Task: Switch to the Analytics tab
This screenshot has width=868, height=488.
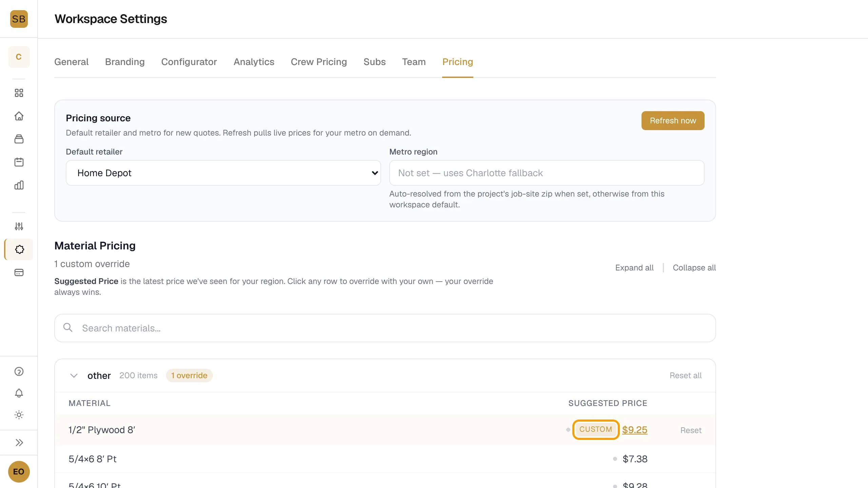Action: pos(254,62)
